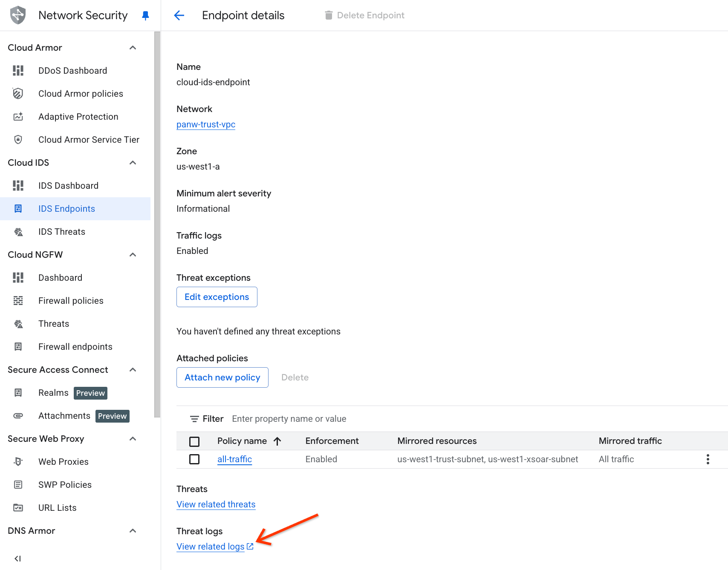Viewport: 728px width, 570px height.
Task: Click the Delete Endpoint button
Action: (364, 15)
